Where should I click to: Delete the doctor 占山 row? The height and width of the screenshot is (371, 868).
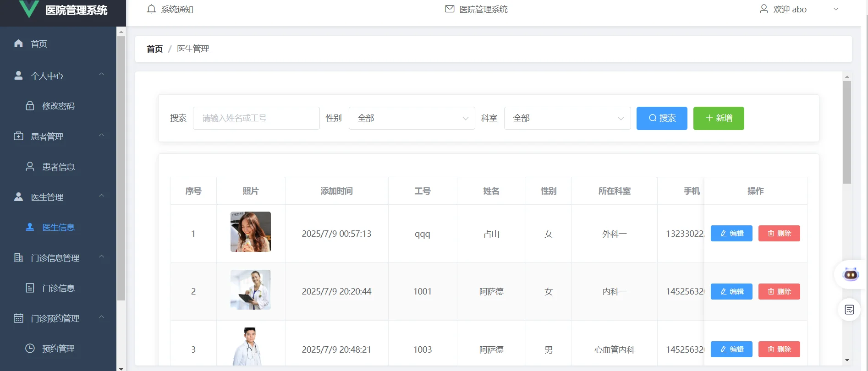pyautogui.click(x=779, y=234)
